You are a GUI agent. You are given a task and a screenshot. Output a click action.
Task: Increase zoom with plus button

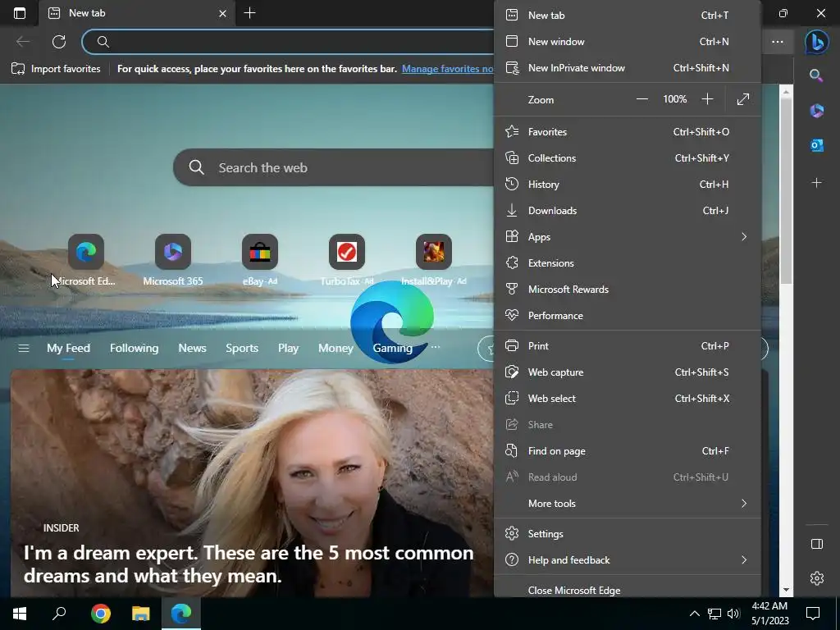point(707,99)
